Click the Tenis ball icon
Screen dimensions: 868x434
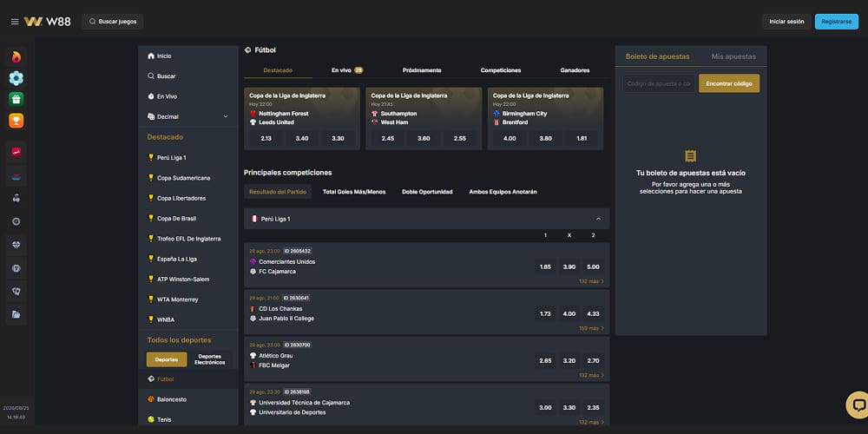click(x=150, y=419)
